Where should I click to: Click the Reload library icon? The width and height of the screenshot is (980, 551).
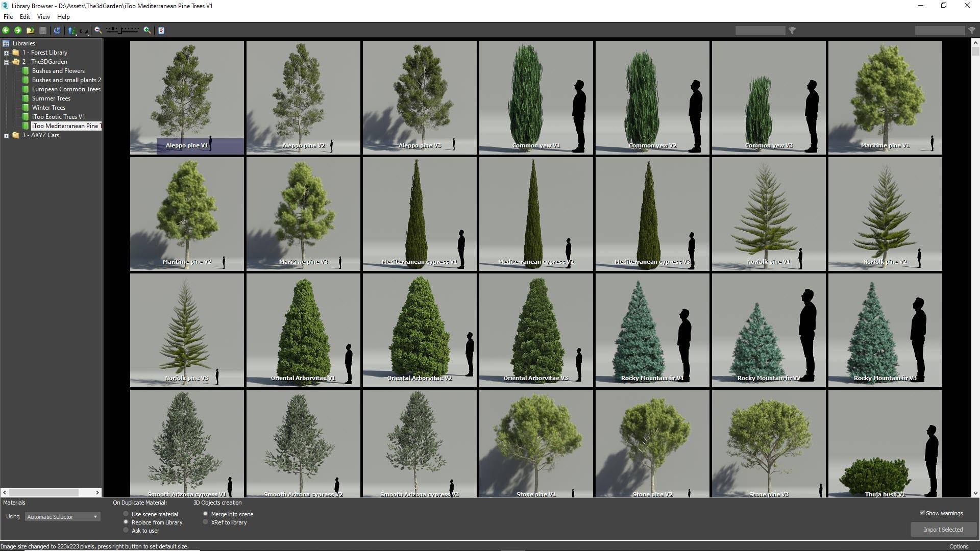[57, 31]
